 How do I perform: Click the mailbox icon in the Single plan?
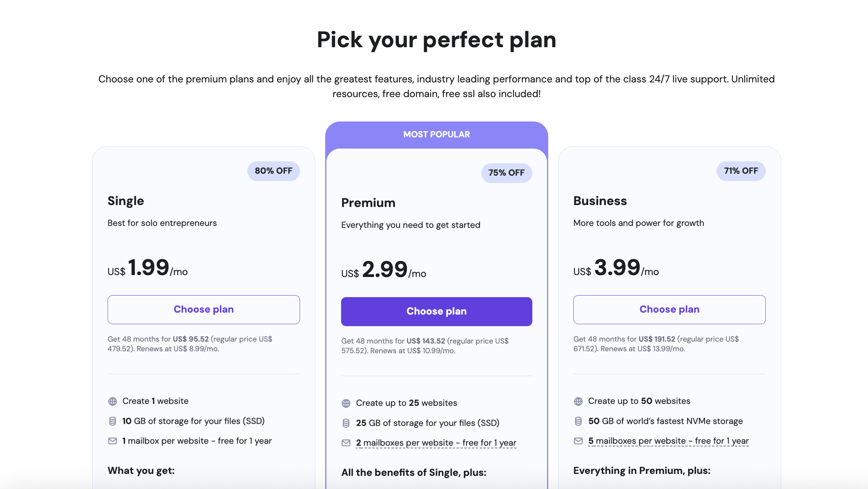click(x=113, y=441)
